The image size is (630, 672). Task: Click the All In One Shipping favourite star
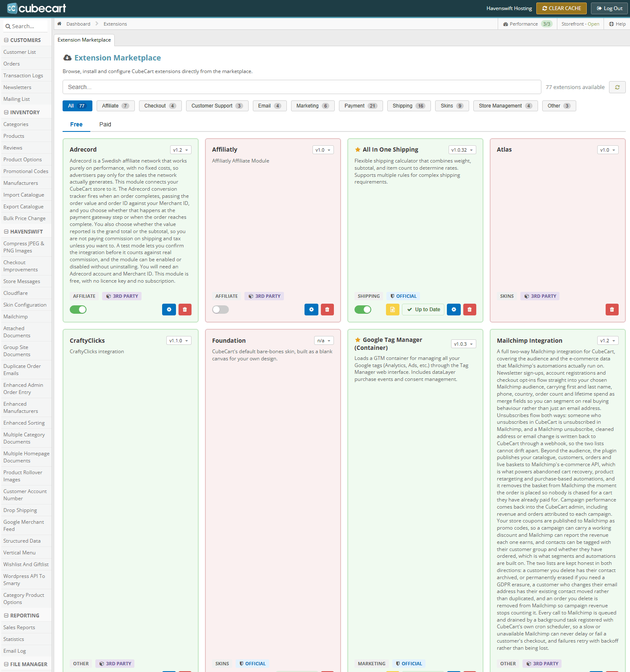pyautogui.click(x=358, y=150)
